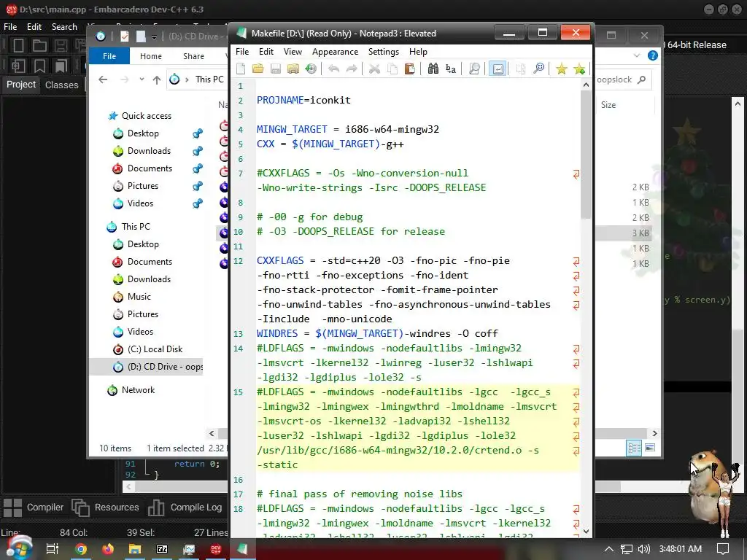Open Firefox from the taskbar
The height and width of the screenshot is (560, 747).
click(x=108, y=549)
